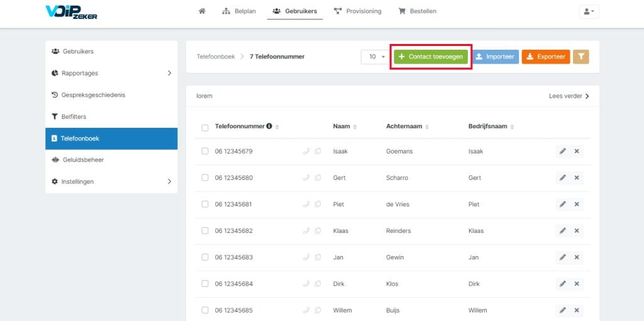644x321 pixels.
Task: Tick the checkbox for 06 12345683
Action: [205, 257]
